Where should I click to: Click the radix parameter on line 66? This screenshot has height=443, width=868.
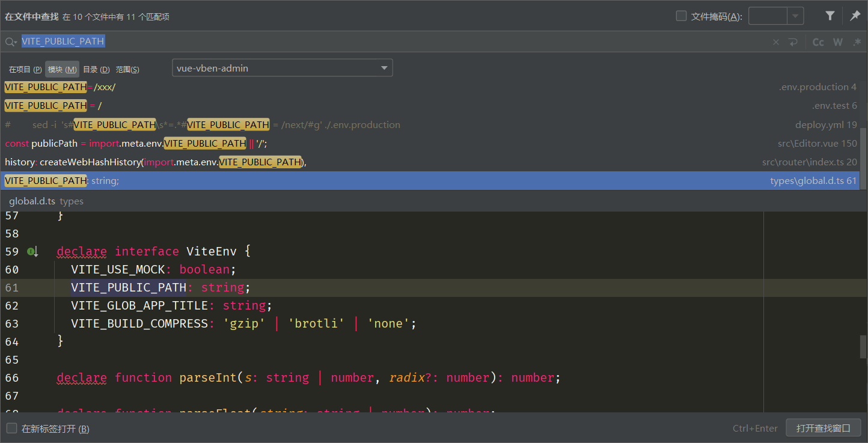tap(407, 377)
